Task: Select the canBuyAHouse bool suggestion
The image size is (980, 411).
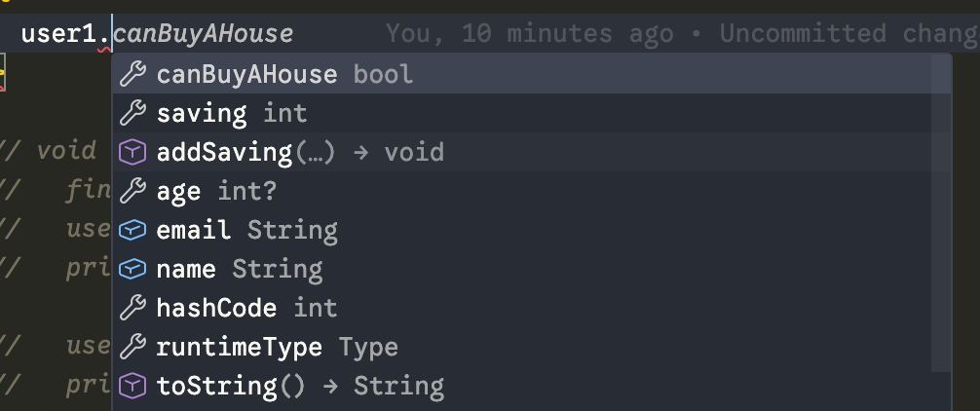Action: pos(284,74)
